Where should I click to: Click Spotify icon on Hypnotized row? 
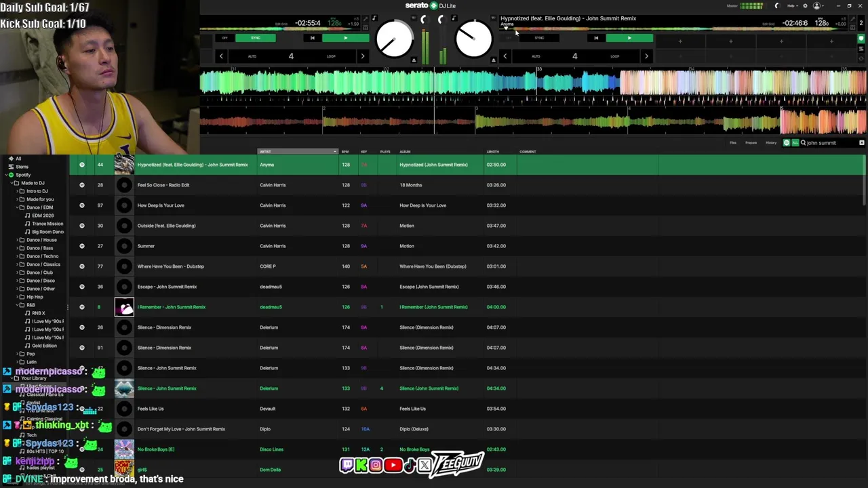[x=82, y=165]
